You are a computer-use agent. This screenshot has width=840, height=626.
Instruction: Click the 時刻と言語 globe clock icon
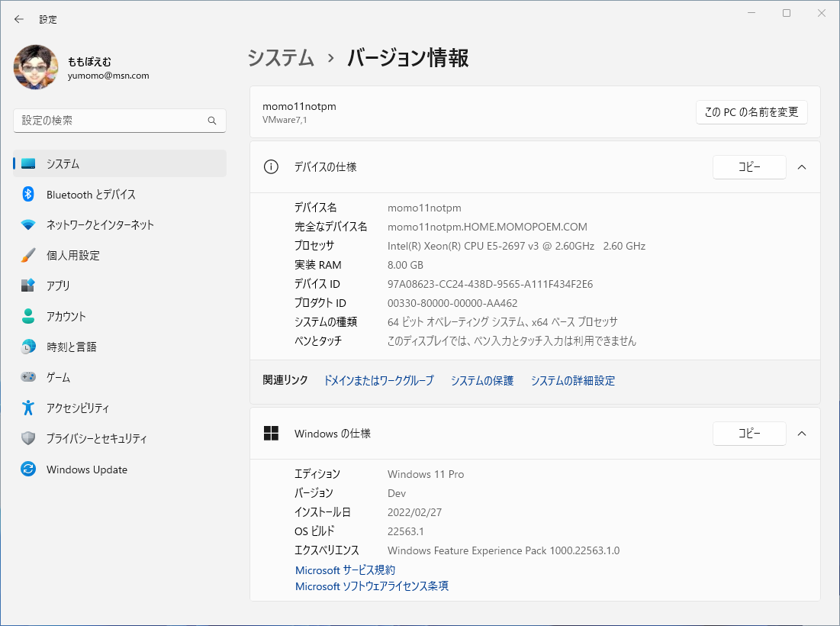click(28, 347)
